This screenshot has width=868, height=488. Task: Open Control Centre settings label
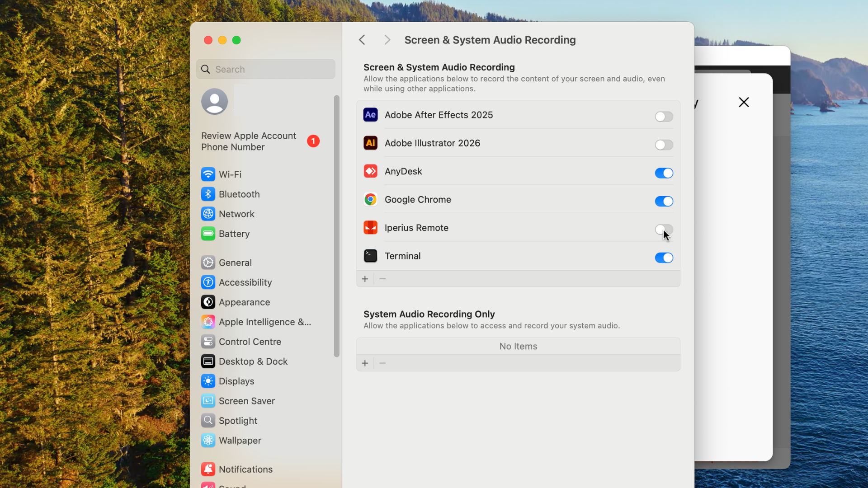250,342
